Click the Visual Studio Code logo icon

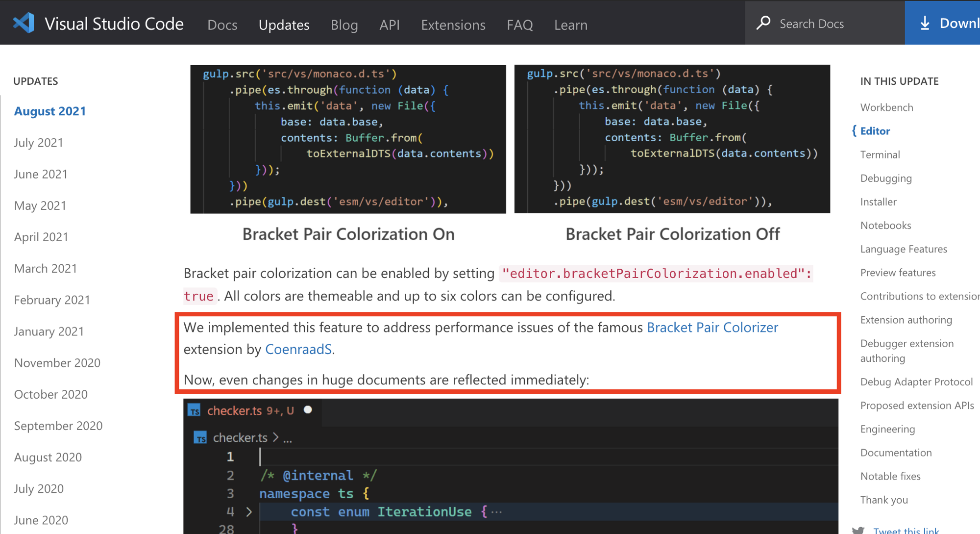pyautogui.click(x=24, y=23)
